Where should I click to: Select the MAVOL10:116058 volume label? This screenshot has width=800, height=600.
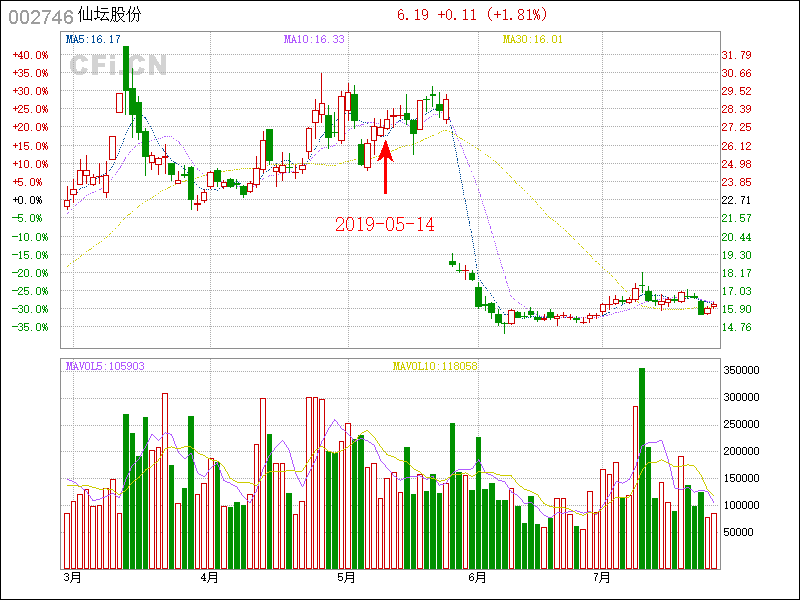click(x=435, y=366)
